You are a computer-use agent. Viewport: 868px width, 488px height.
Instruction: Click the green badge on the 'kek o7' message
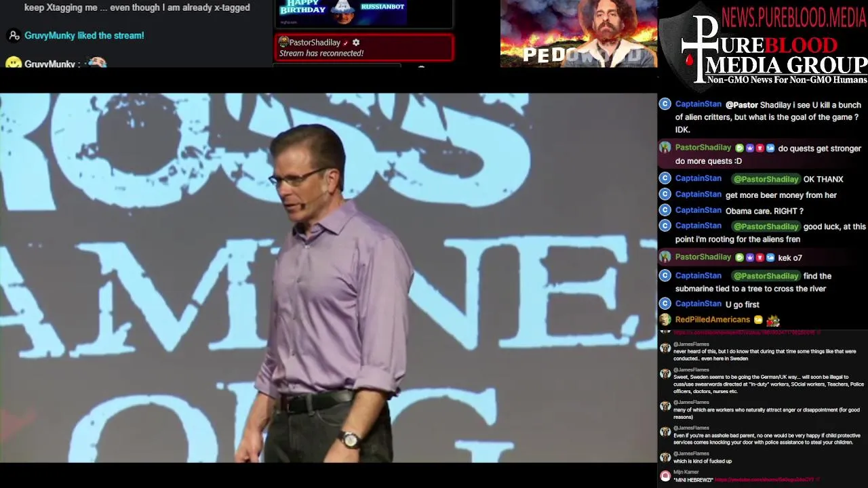coord(739,257)
